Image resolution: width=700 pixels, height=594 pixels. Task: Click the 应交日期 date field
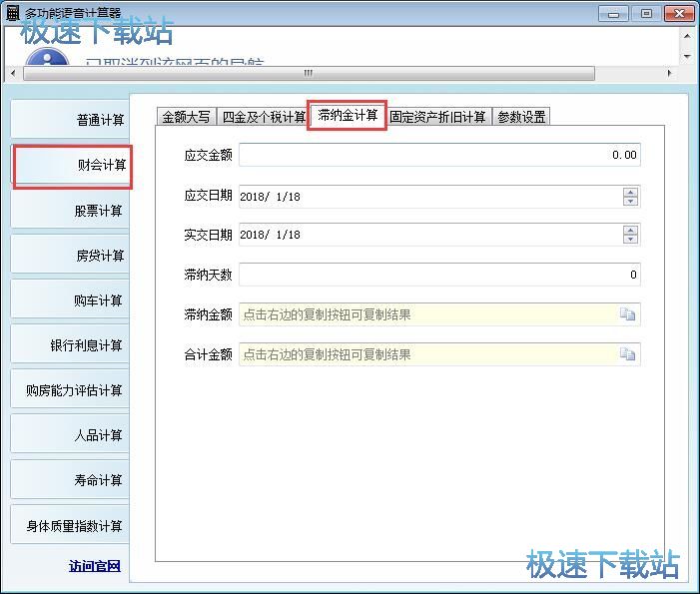439,197
